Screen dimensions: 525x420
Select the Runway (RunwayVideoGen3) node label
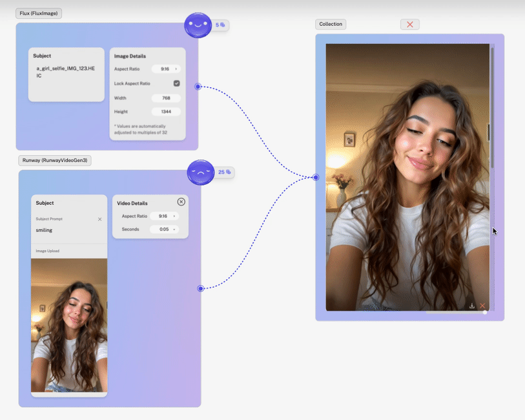point(55,160)
